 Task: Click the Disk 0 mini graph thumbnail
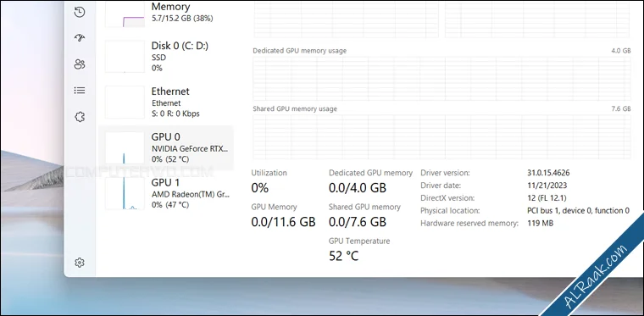click(125, 57)
